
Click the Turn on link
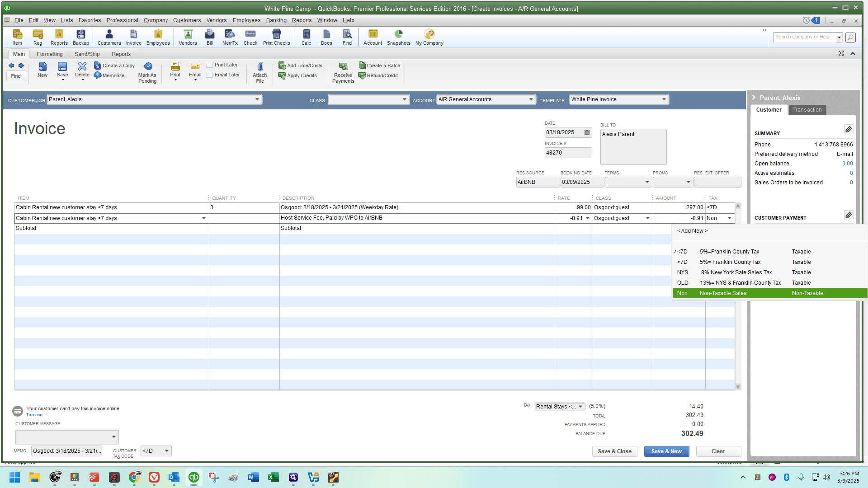[34, 415]
